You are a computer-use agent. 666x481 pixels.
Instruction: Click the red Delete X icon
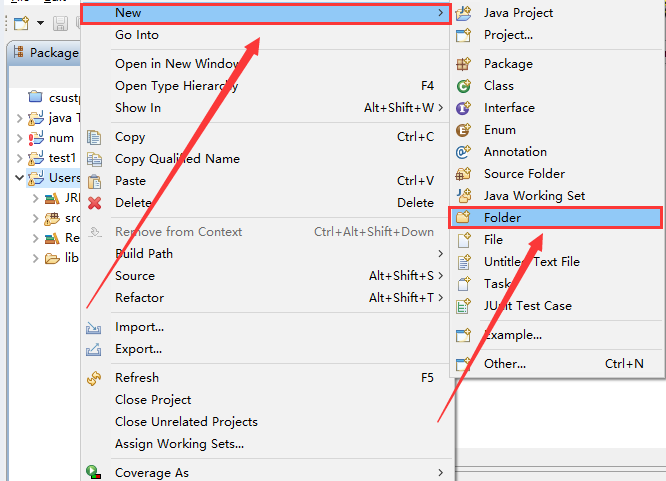94,203
